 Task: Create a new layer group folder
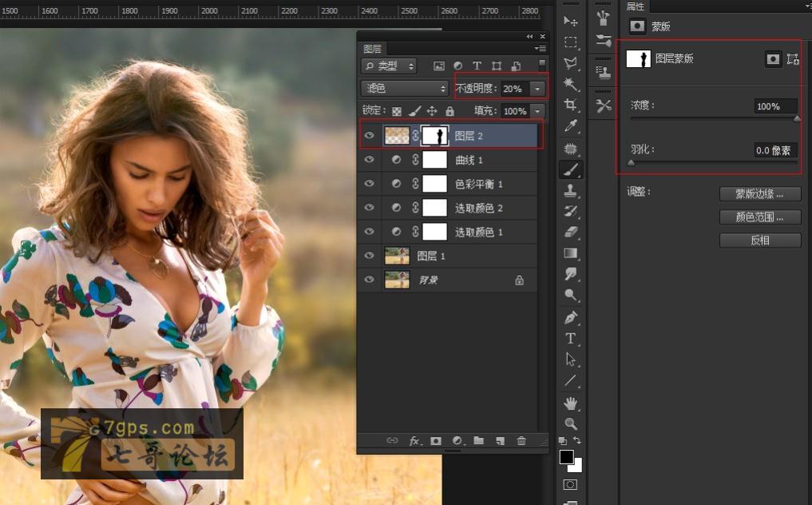click(478, 441)
